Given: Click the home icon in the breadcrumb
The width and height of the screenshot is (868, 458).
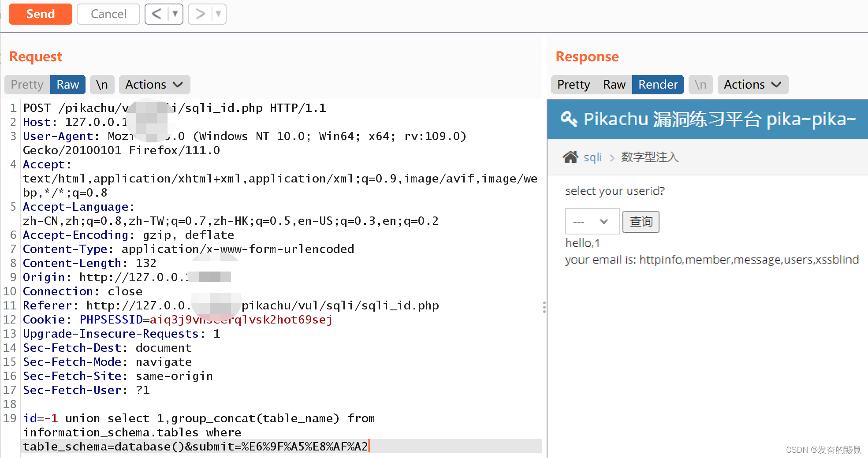Looking at the screenshot, I should (x=571, y=157).
